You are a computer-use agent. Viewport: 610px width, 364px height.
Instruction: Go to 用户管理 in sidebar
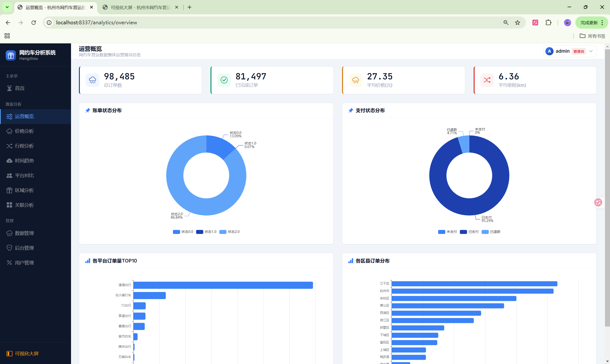click(x=24, y=263)
